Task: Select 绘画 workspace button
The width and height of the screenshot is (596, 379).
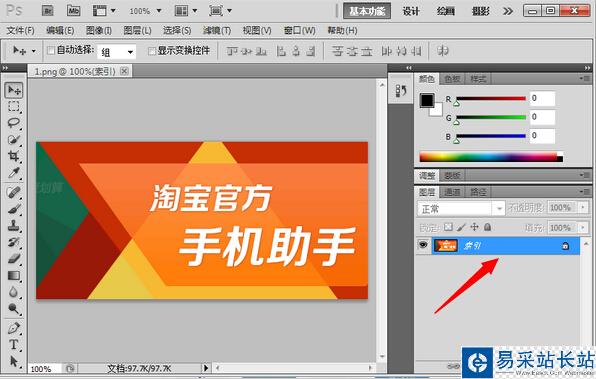Action: pos(445,11)
